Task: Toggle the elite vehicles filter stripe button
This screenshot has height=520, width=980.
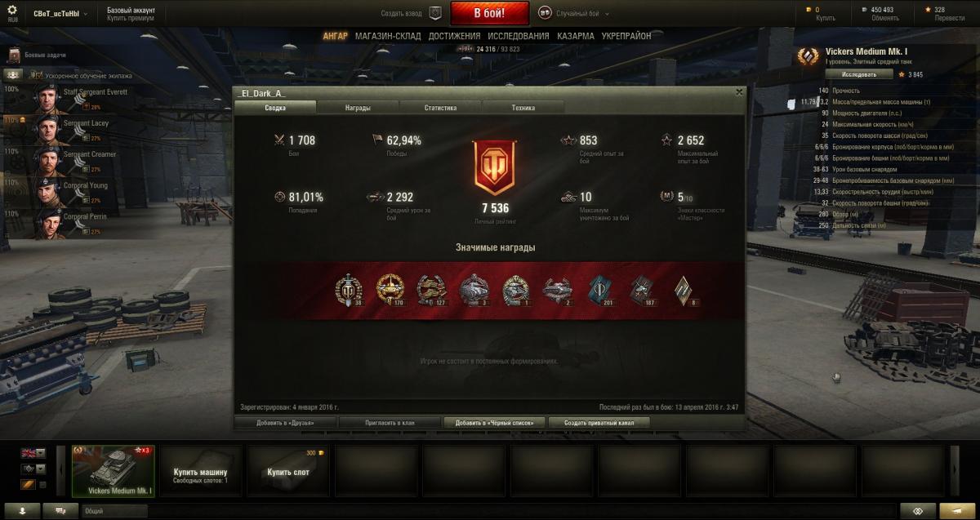Action: pos(27,484)
